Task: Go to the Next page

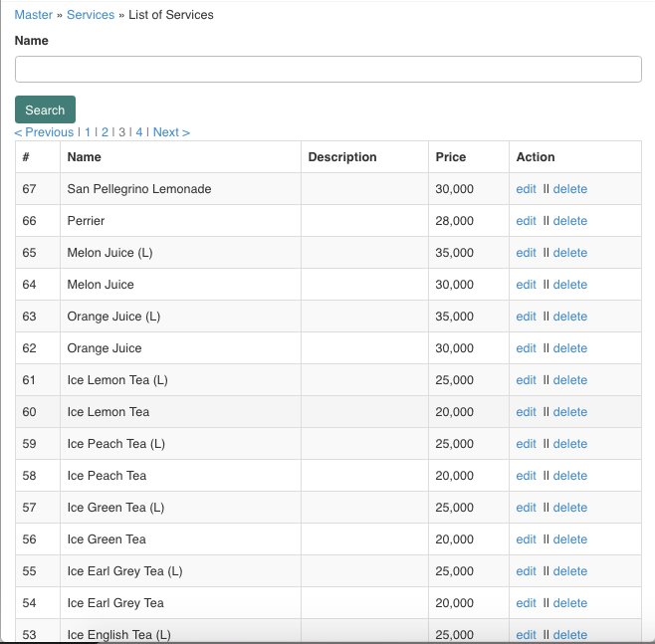Action: (171, 132)
